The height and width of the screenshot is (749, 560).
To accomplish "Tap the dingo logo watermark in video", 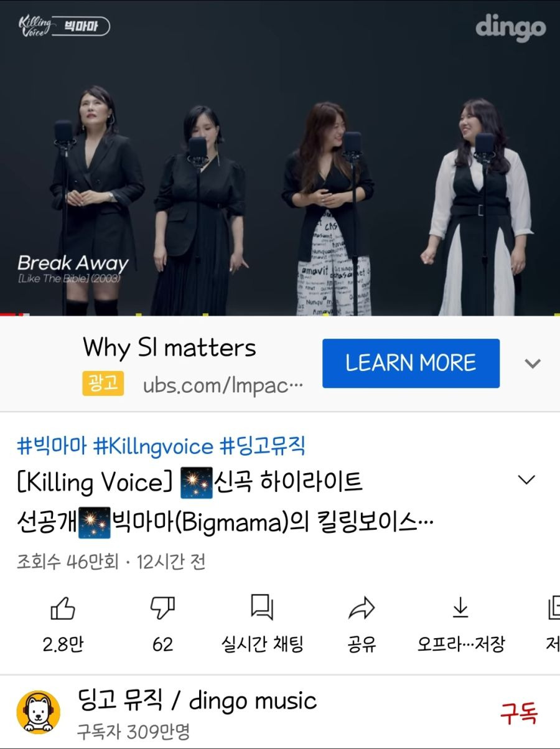I will [510, 26].
